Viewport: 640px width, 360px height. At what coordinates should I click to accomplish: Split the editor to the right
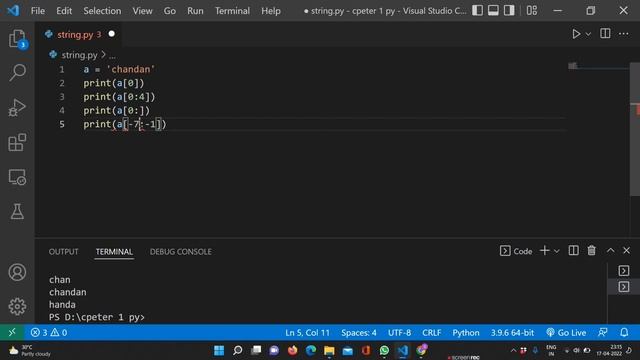pos(605,33)
